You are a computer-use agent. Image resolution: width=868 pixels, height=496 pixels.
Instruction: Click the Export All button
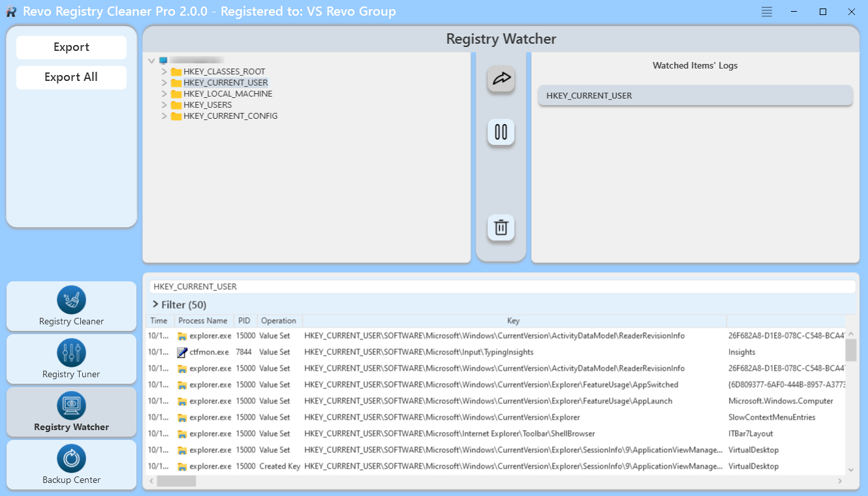pyautogui.click(x=71, y=77)
